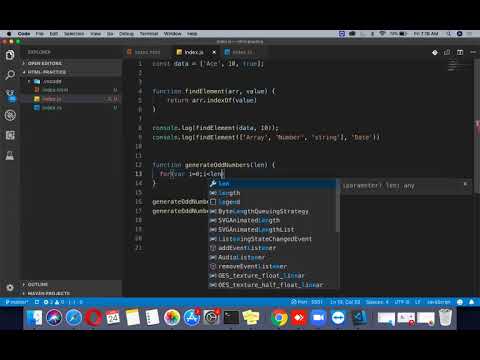The width and height of the screenshot is (480, 360).
Task: Click the Port status bar entry
Action: (307, 302)
